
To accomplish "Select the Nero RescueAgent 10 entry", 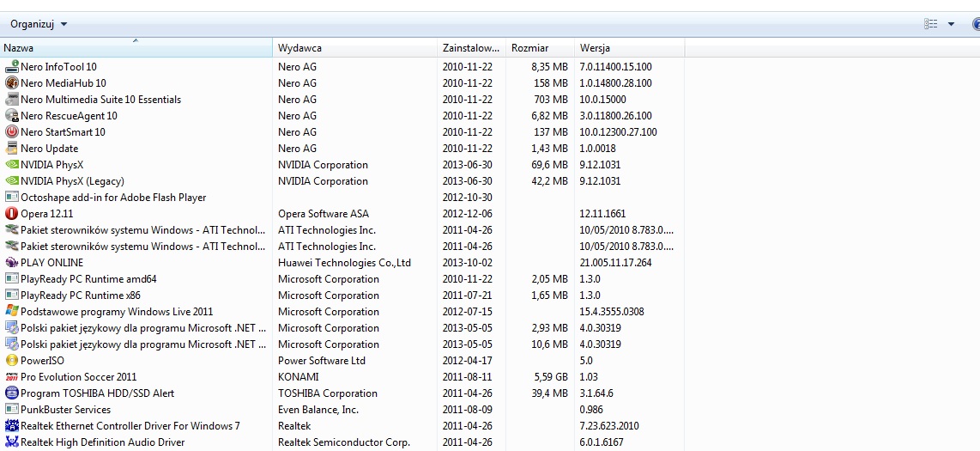I will [x=69, y=116].
